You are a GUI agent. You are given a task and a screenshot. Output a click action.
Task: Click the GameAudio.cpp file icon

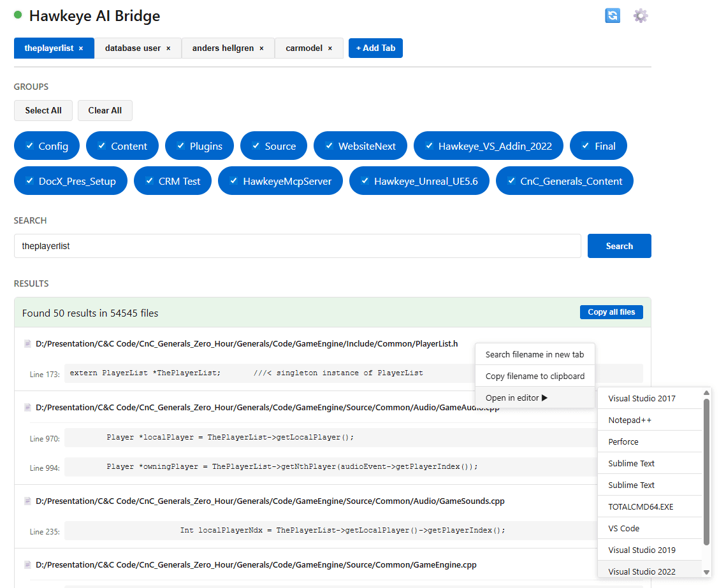coord(27,408)
